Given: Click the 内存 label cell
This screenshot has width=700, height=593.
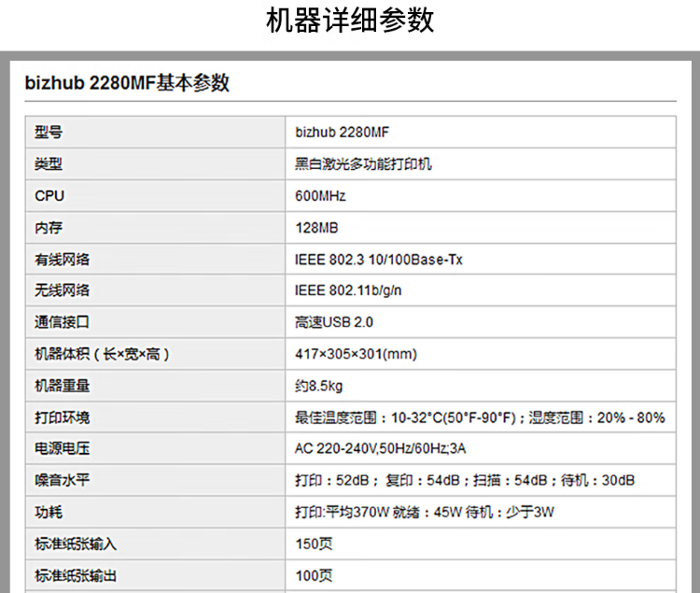Looking at the screenshot, I should [x=155, y=228].
